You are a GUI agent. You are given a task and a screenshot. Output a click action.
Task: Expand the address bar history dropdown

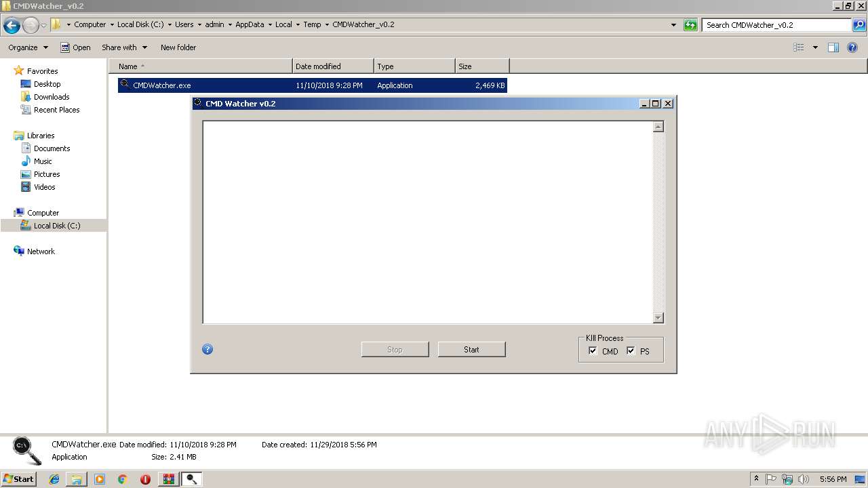click(673, 25)
